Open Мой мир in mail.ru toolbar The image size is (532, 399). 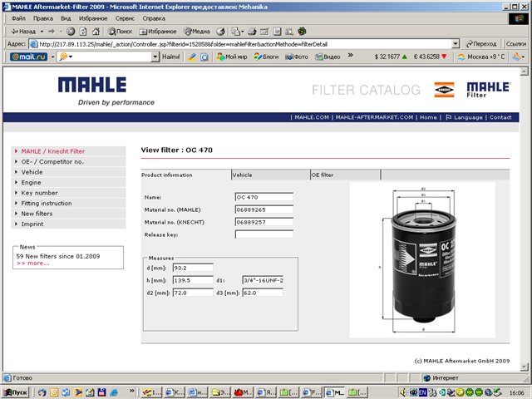point(232,57)
